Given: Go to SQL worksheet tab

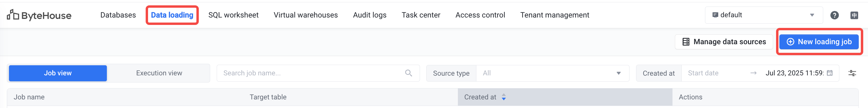Looking at the screenshot, I should 233,15.
